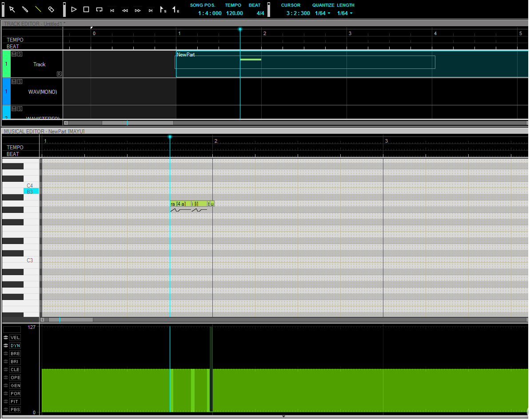Select the BRE control parameter

[15, 354]
